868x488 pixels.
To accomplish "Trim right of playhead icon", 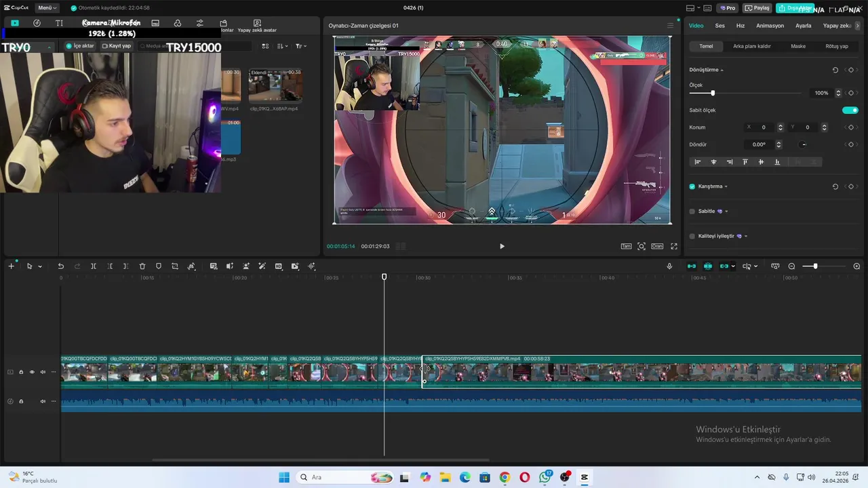I will tap(126, 266).
